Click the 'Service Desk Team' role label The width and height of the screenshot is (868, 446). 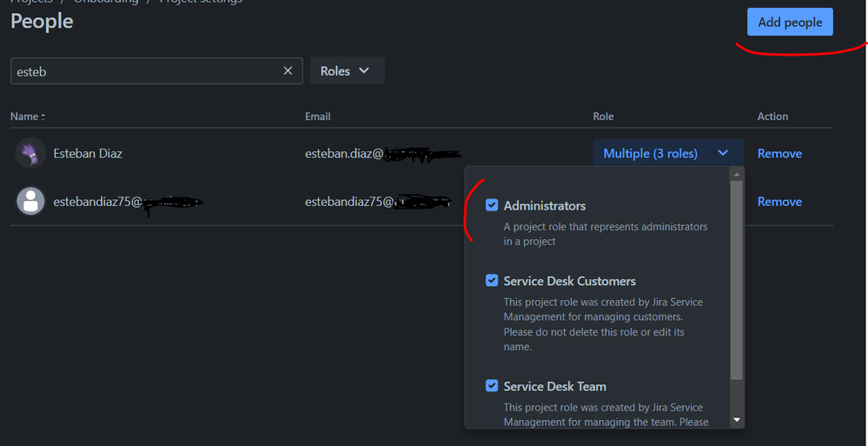tap(554, 386)
